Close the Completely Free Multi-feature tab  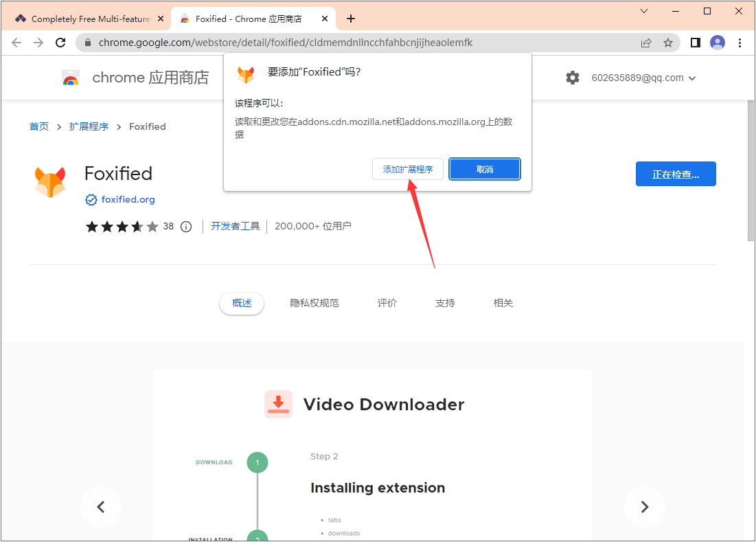tap(161, 19)
